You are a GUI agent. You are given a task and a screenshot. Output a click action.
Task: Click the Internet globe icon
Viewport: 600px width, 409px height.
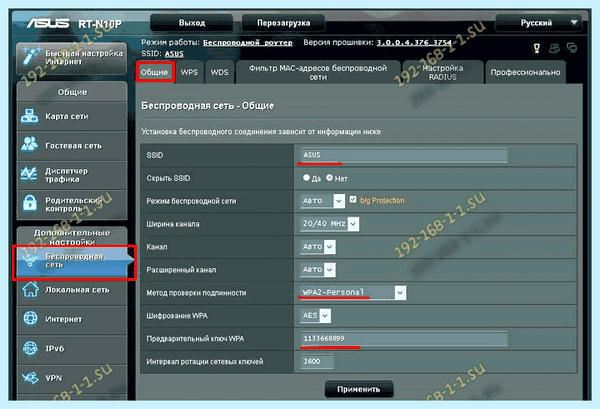click(x=30, y=318)
